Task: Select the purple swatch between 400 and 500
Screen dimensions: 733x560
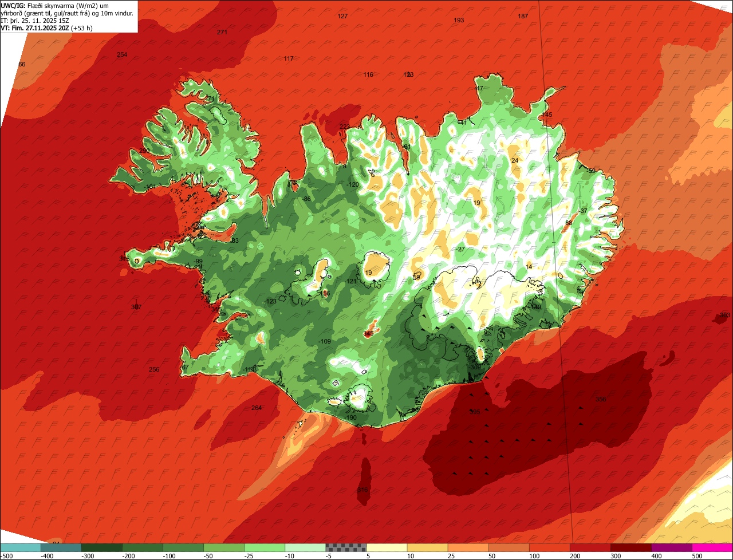Action: click(x=671, y=547)
